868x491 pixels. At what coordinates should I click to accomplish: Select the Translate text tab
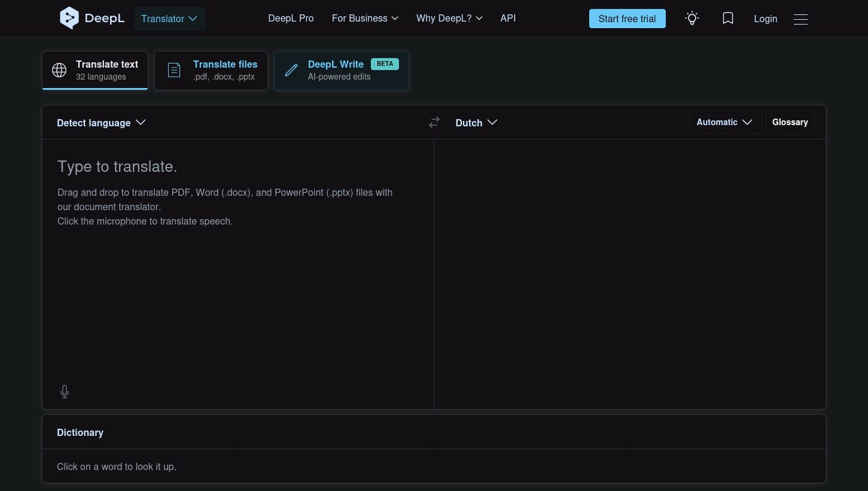pyautogui.click(x=95, y=70)
